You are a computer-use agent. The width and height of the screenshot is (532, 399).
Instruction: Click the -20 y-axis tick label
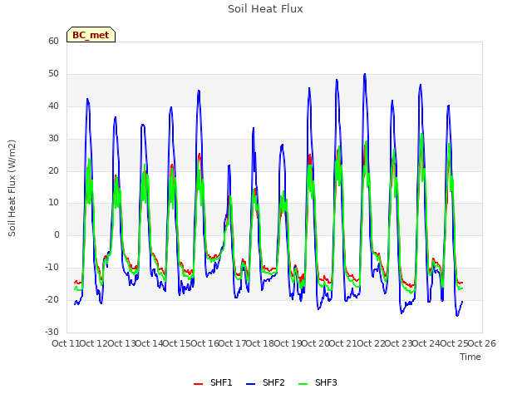click(x=52, y=299)
